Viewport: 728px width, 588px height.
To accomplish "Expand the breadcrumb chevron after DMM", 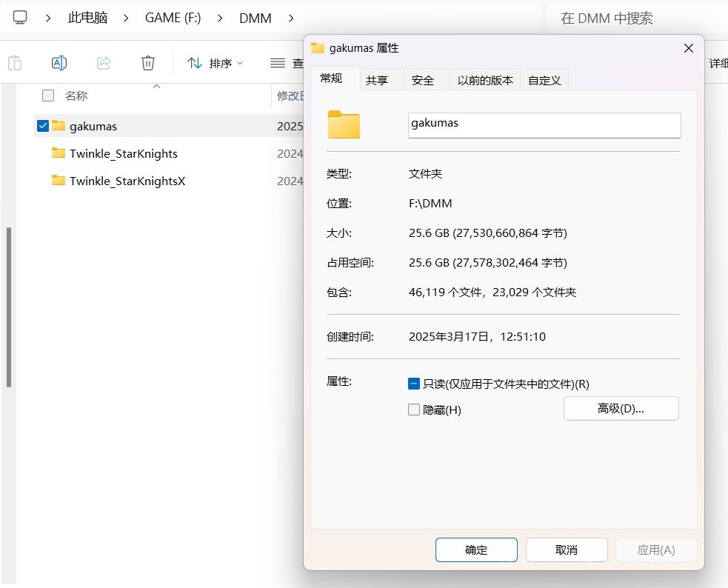I will 290,16.
